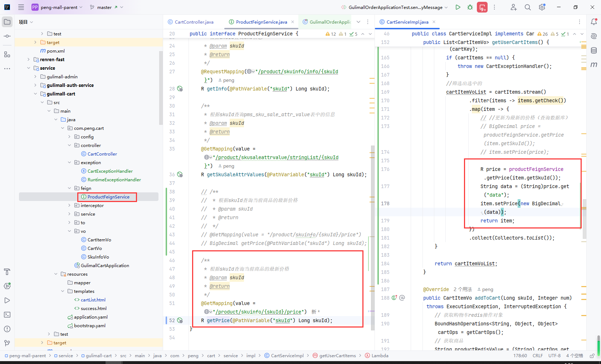Open the Services tool window
The height and width of the screenshot is (364, 601).
click(7, 286)
